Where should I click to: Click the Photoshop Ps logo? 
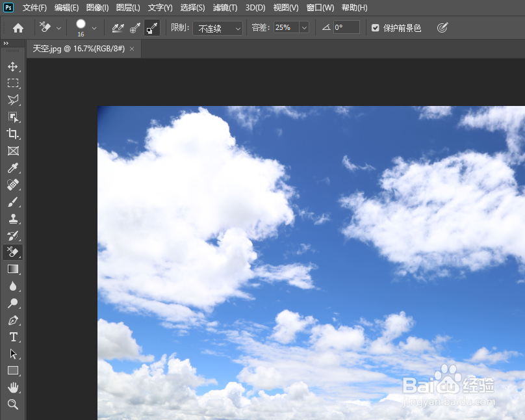(x=8, y=7)
